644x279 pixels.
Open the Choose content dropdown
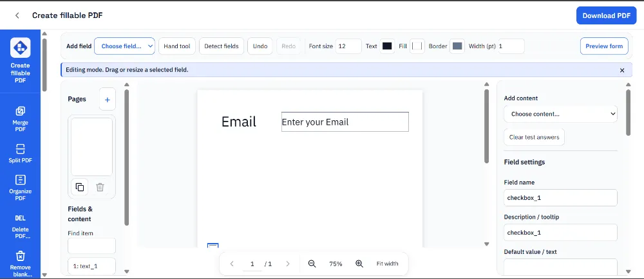point(560,114)
